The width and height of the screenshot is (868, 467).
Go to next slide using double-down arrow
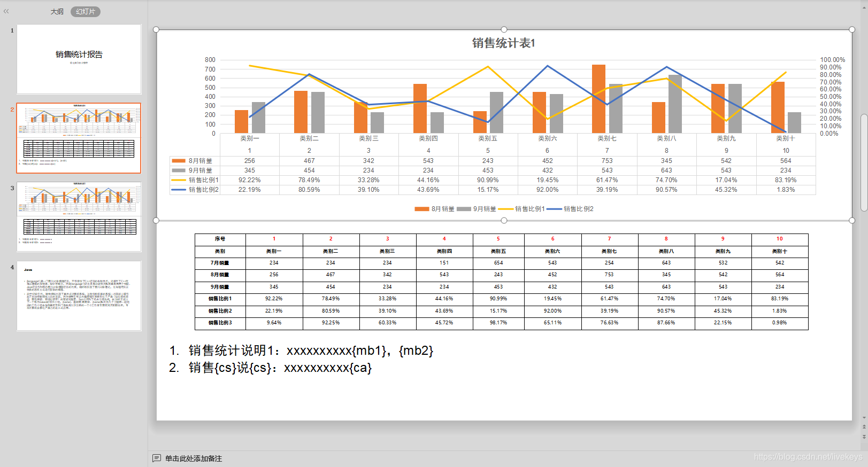pos(864,437)
